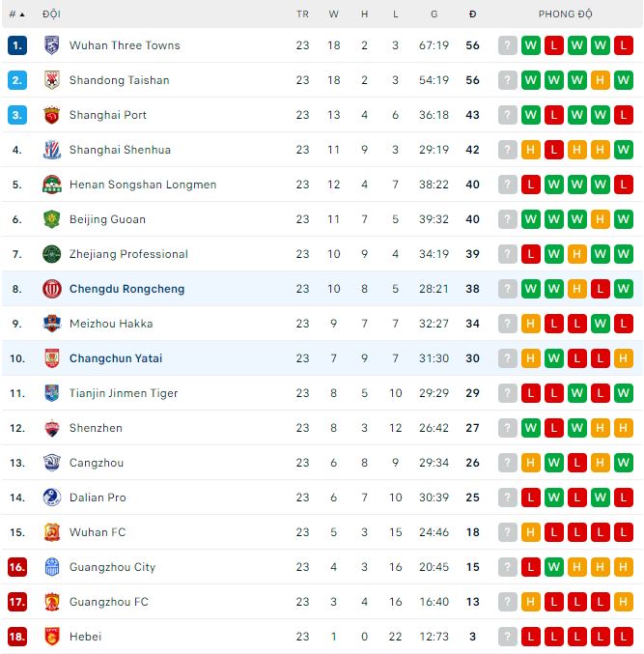Screen dimensions: 644x654
Task: Click the Hebei club crest
Action: 52,637
